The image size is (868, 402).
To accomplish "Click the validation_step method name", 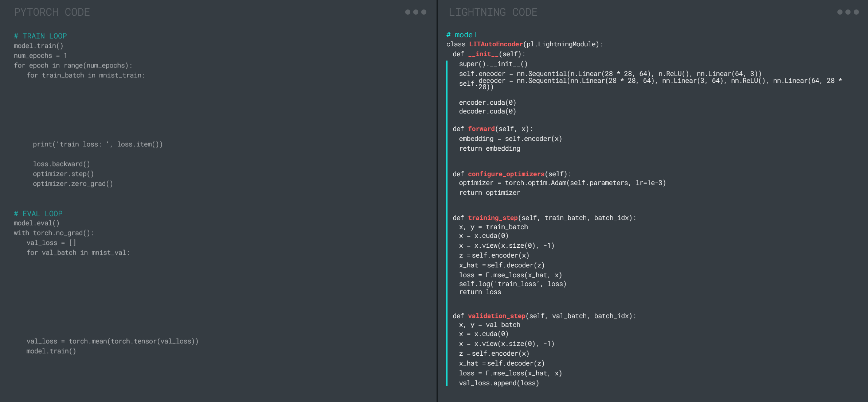I will 496,316.
